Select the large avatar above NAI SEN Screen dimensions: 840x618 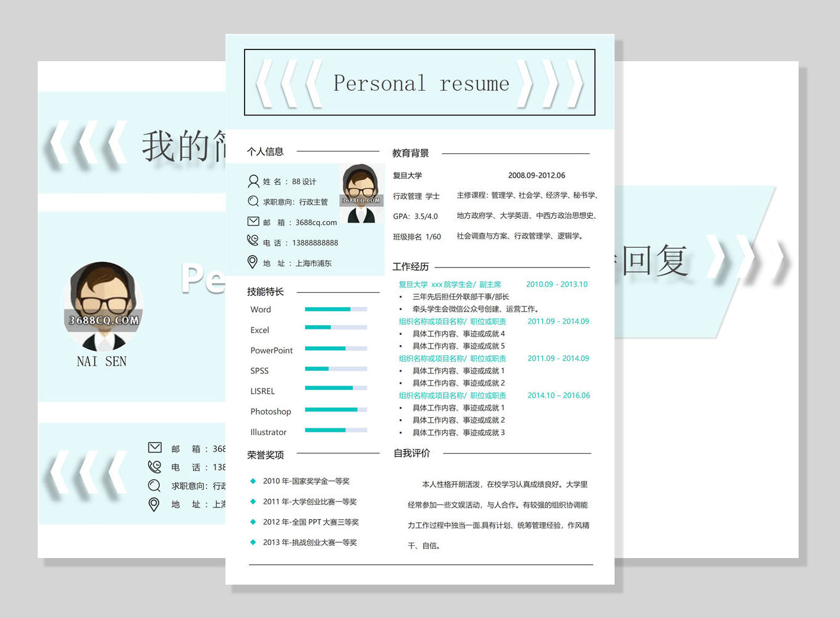pyautogui.click(x=103, y=306)
